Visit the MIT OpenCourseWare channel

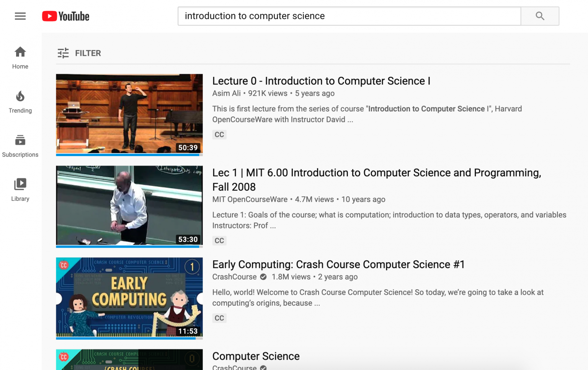pos(250,199)
